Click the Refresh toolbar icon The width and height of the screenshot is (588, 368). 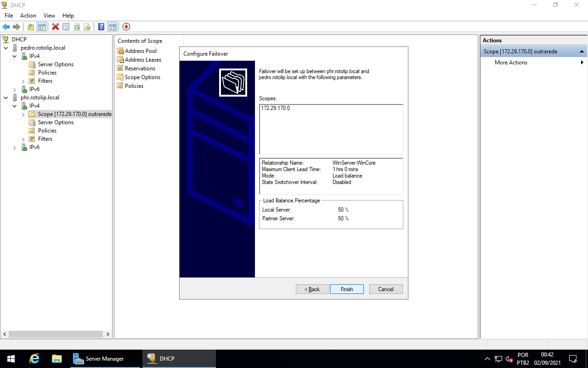pyautogui.click(x=77, y=26)
